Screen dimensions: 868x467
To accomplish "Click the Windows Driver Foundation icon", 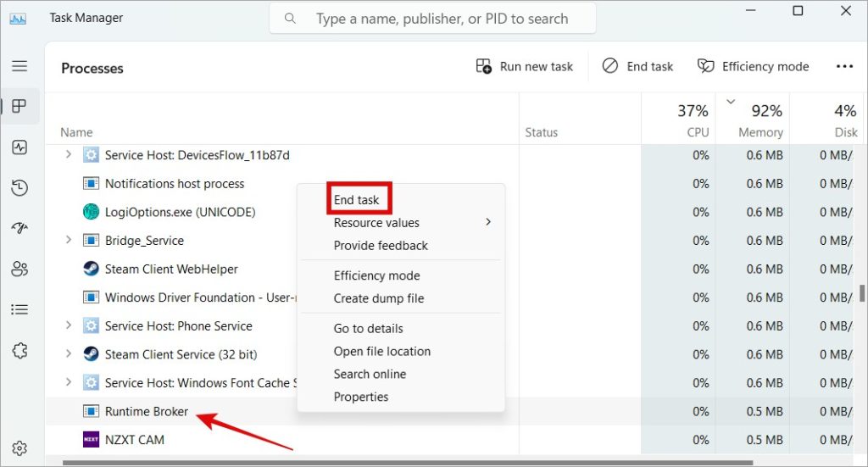I will (x=91, y=297).
